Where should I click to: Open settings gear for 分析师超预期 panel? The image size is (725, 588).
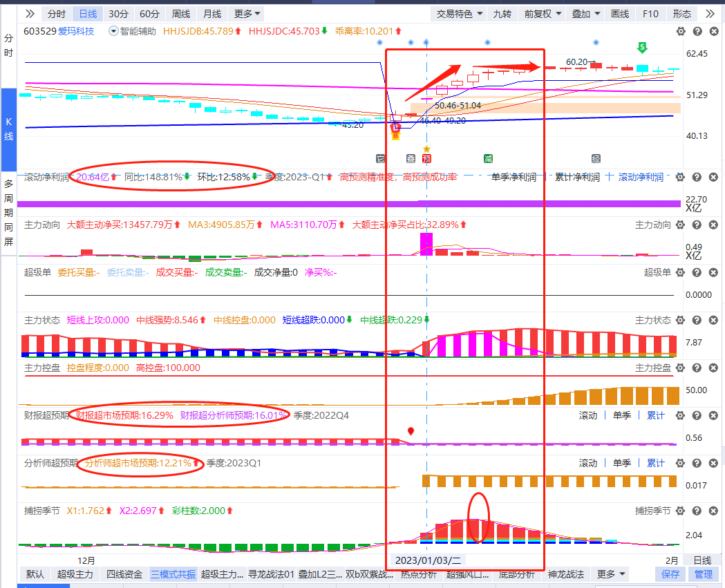[680, 463]
